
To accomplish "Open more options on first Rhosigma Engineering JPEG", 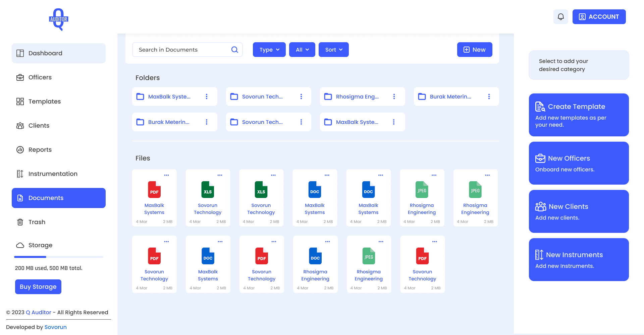I will [x=434, y=175].
